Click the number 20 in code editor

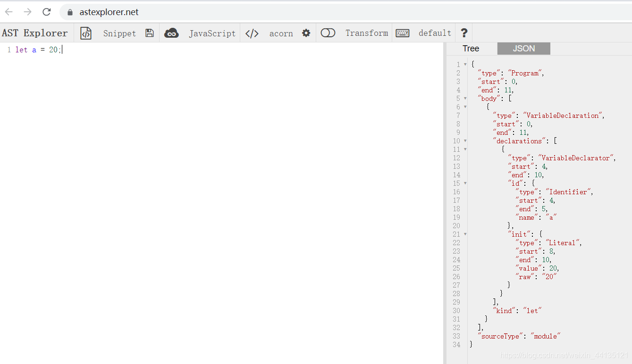point(53,50)
